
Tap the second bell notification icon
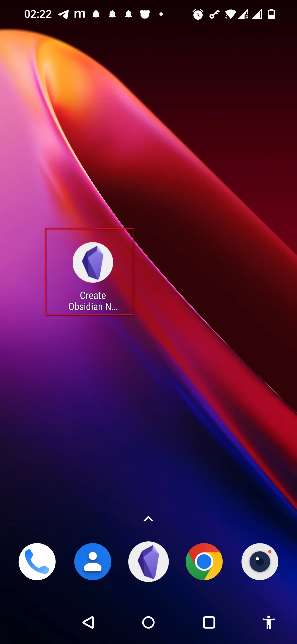click(x=112, y=14)
